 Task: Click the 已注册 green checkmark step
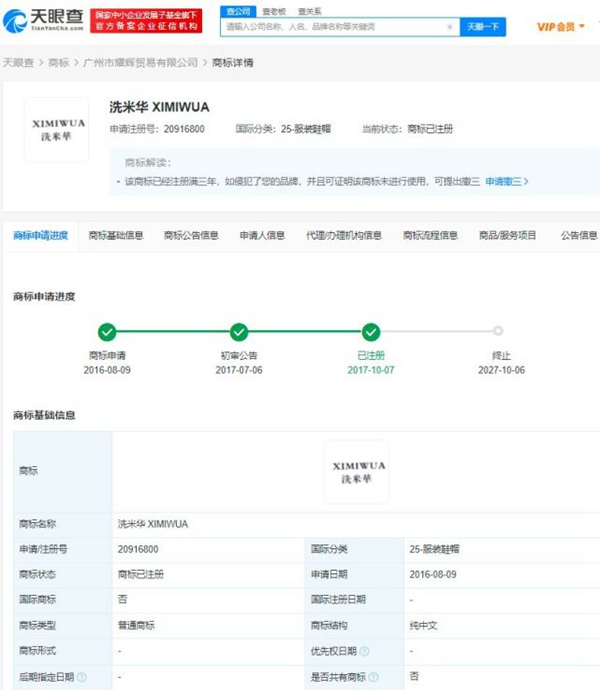point(370,332)
